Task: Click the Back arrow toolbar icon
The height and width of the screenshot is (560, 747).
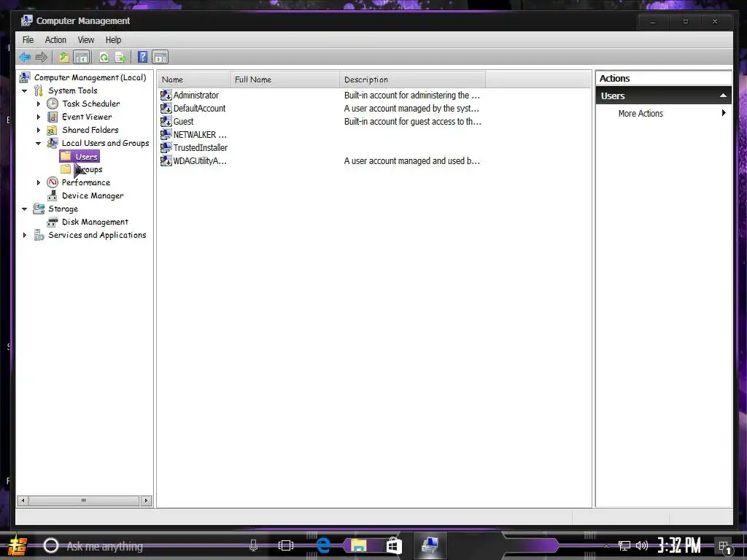Action: 25,58
